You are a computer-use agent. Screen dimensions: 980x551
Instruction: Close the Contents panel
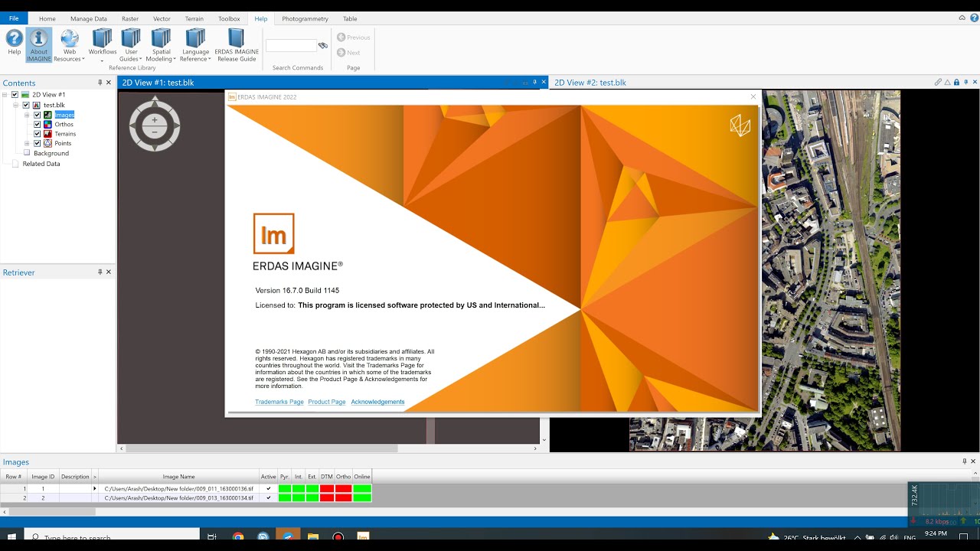[109, 83]
